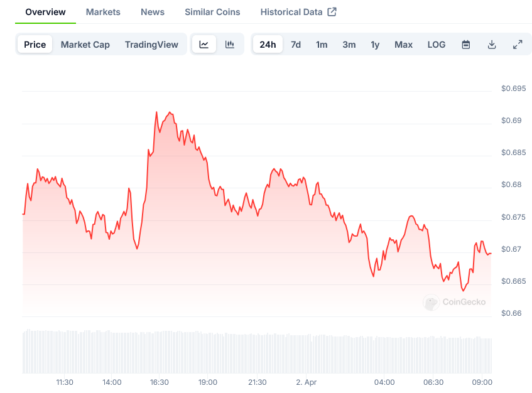The height and width of the screenshot is (393, 532).
Task: Switch to line chart view icon
Action: pyautogui.click(x=204, y=45)
